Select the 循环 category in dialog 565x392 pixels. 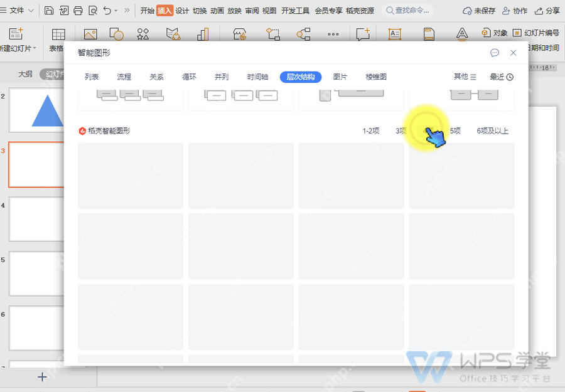point(189,77)
